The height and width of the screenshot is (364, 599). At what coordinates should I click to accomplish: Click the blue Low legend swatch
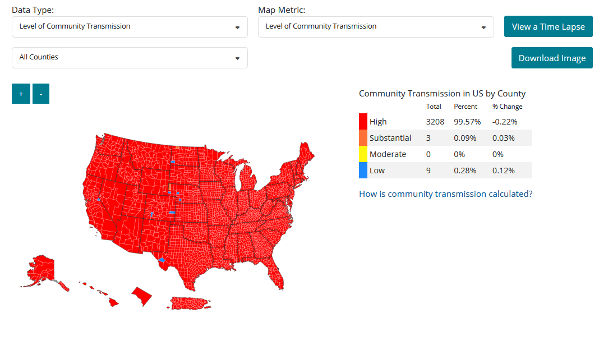pyautogui.click(x=363, y=171)
